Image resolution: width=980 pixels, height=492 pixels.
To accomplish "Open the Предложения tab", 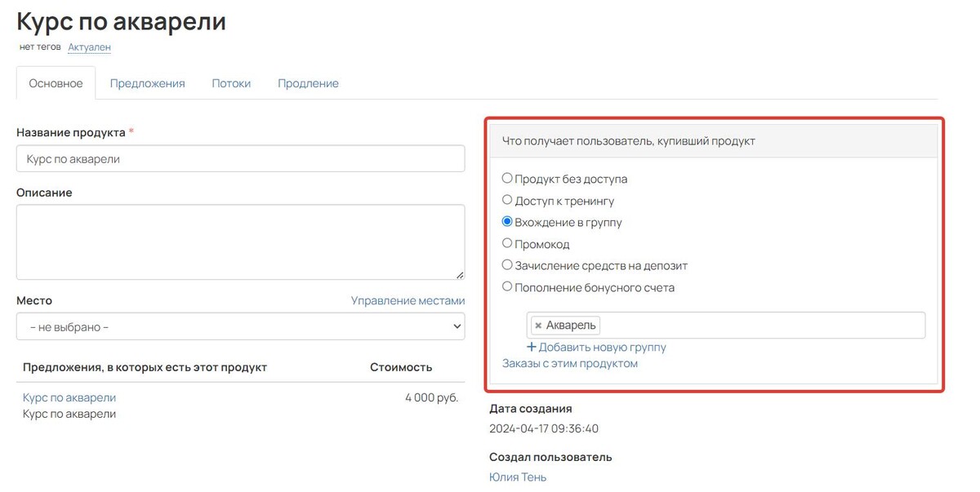I will point(148,83).
